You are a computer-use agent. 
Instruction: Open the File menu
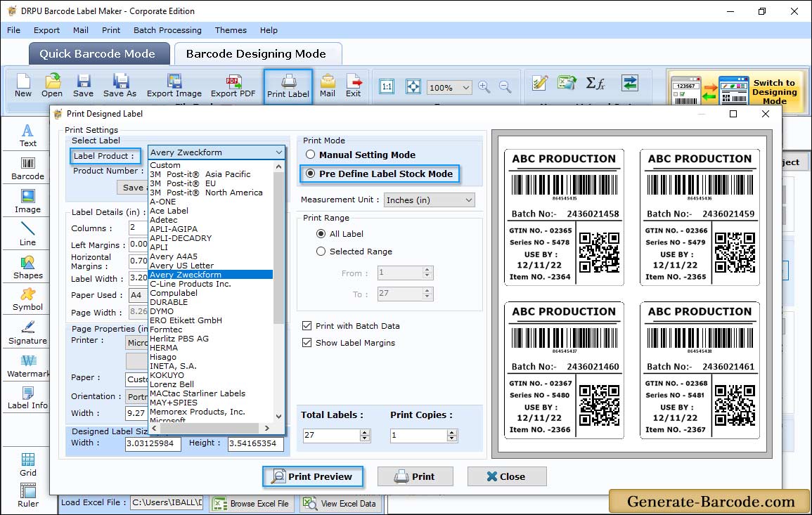click(13, 30)
